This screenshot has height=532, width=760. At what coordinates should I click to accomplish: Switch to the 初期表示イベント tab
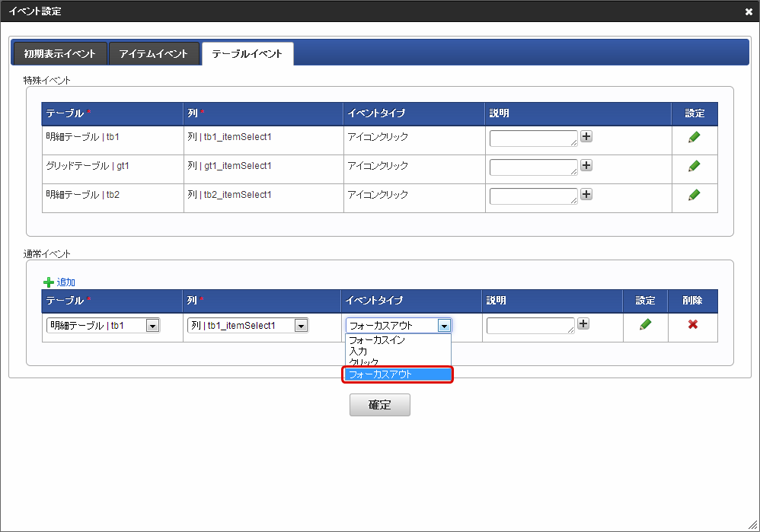(x=59, y=54)
